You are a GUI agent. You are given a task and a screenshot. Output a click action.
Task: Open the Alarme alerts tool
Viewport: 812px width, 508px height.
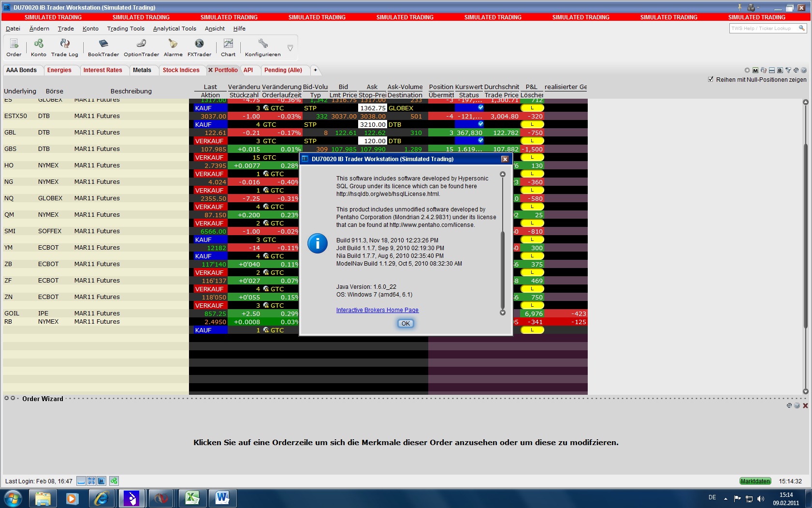click(173, 47)
